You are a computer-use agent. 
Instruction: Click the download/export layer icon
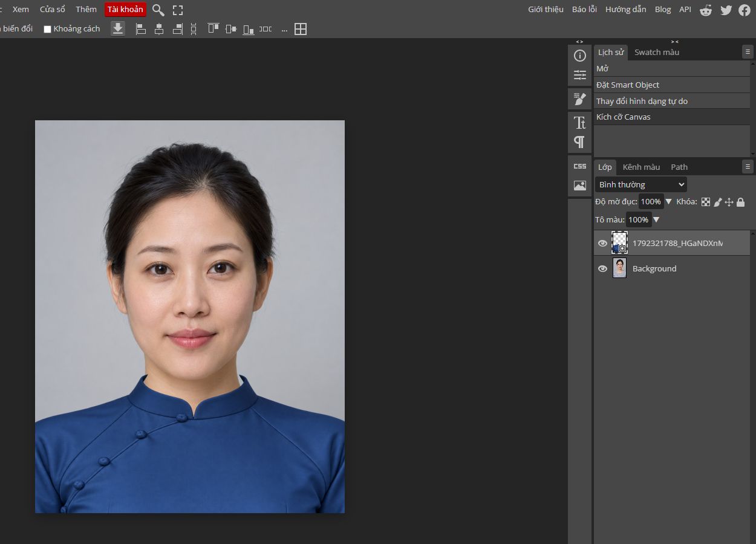[x=118, y=28]
